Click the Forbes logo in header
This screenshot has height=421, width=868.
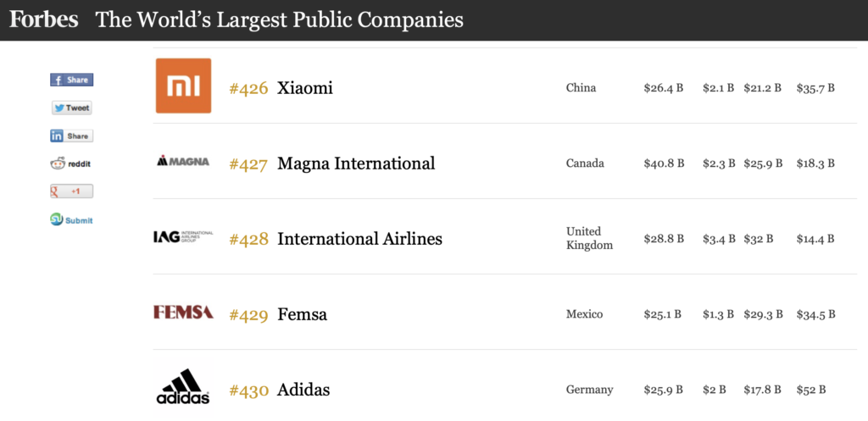[x=44, y=20]
